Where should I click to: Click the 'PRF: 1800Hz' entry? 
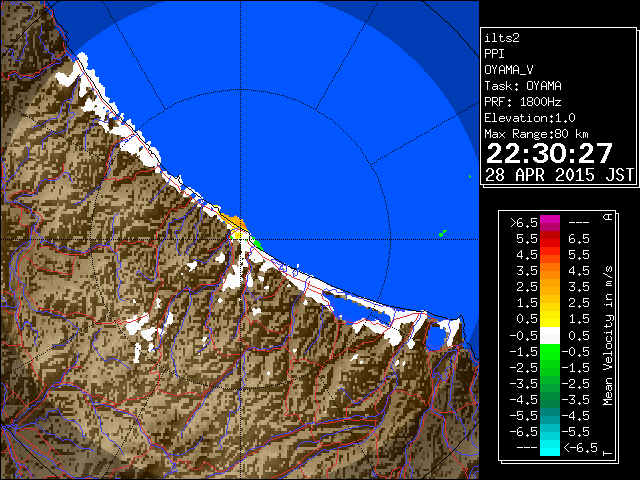point(523,102)
